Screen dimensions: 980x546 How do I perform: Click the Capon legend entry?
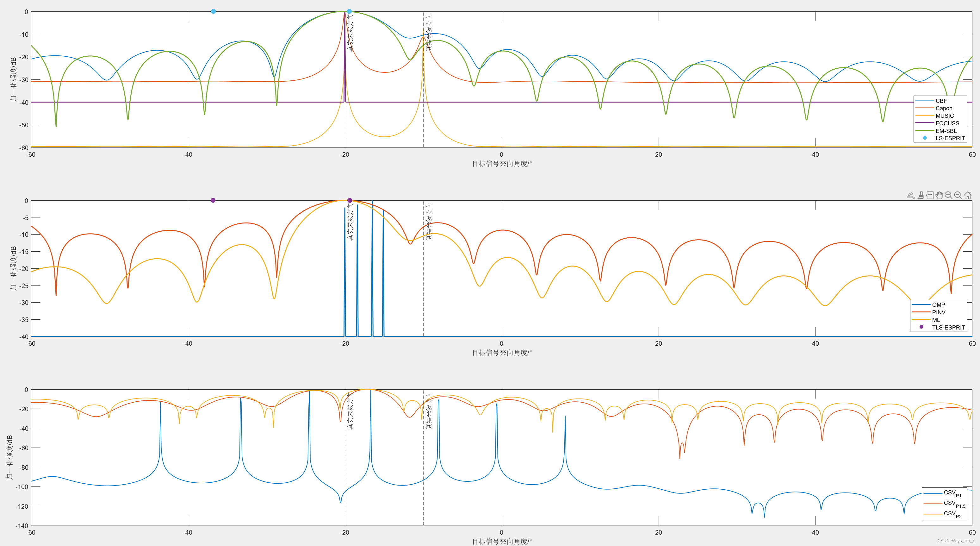click(944, 108)
